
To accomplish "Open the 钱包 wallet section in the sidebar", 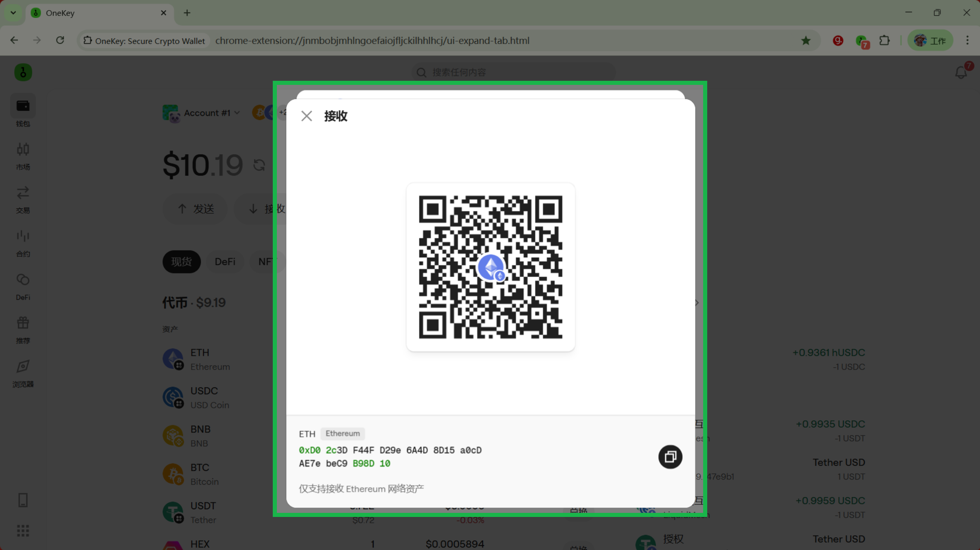I will tap(23, 111).
